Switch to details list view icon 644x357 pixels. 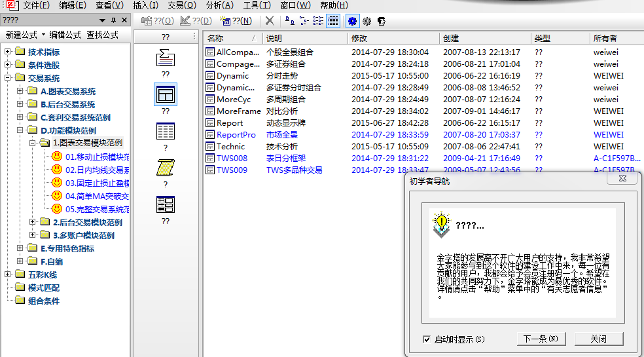tap(333, 21)
